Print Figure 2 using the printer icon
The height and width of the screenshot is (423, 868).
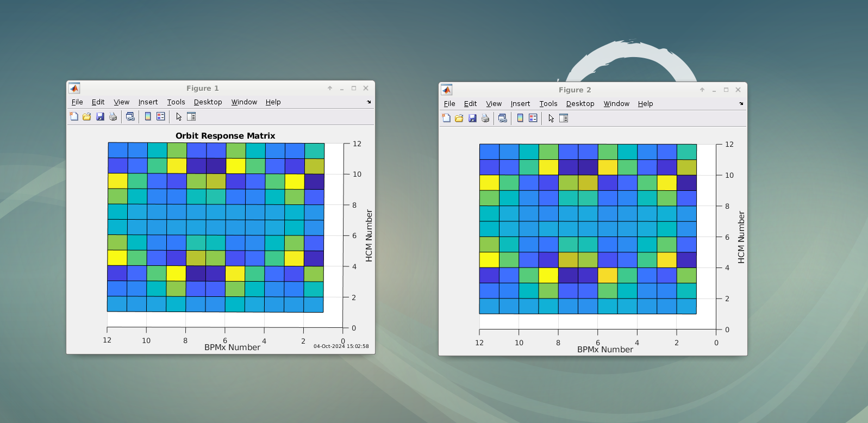(485, 118)
